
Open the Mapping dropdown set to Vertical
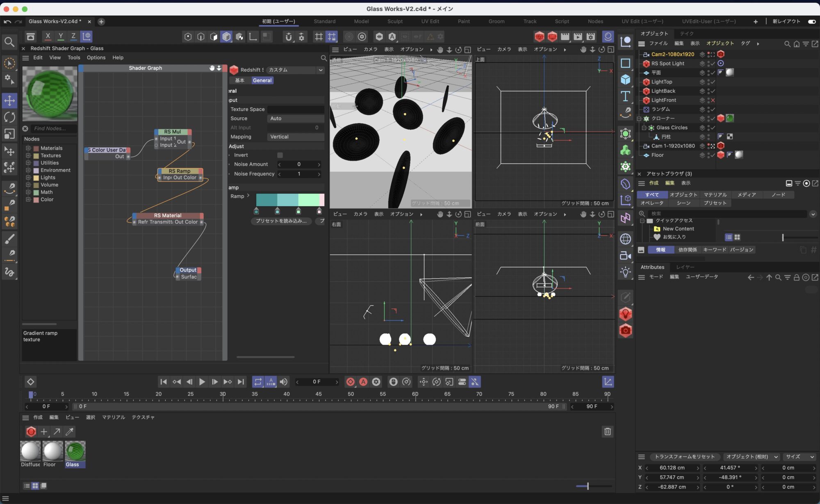point(295,137)
